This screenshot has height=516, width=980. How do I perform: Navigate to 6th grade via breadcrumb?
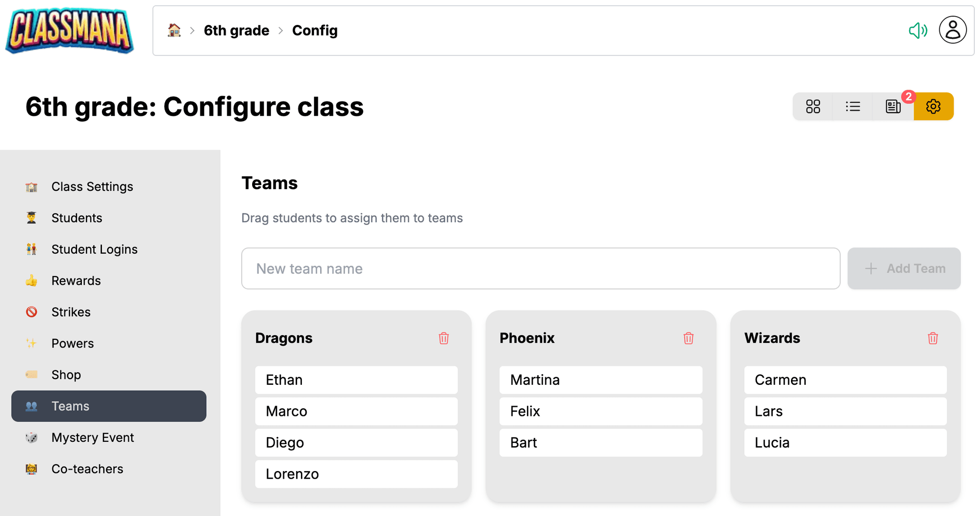tap(236, 30)
